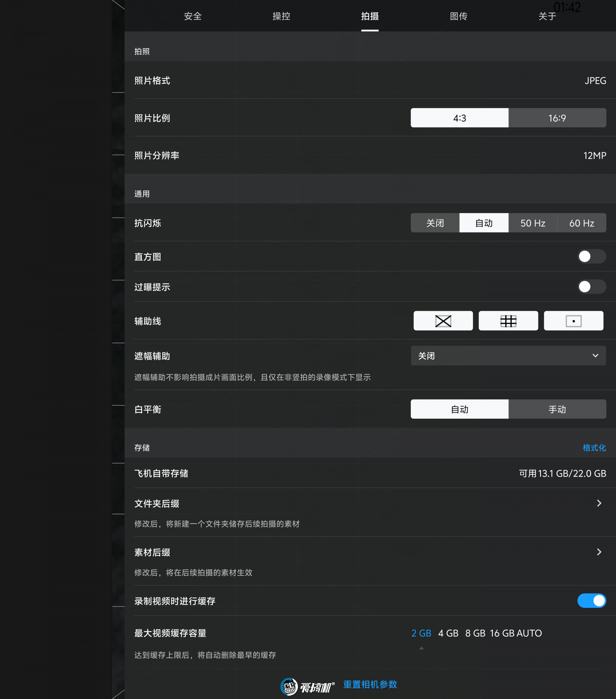Select the diagonal cross gridline icon
The height and width of the screenshot is (699, 616).
coord(443,321)
